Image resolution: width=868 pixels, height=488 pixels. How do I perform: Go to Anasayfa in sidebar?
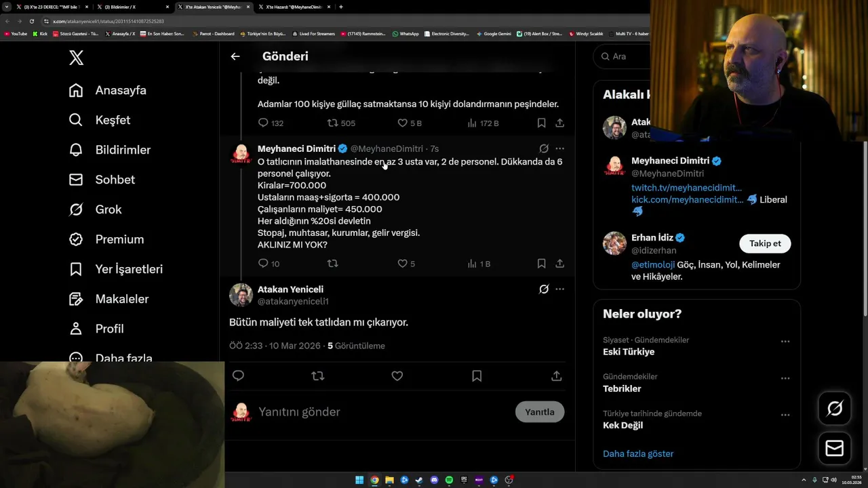(x=108, y=90)
